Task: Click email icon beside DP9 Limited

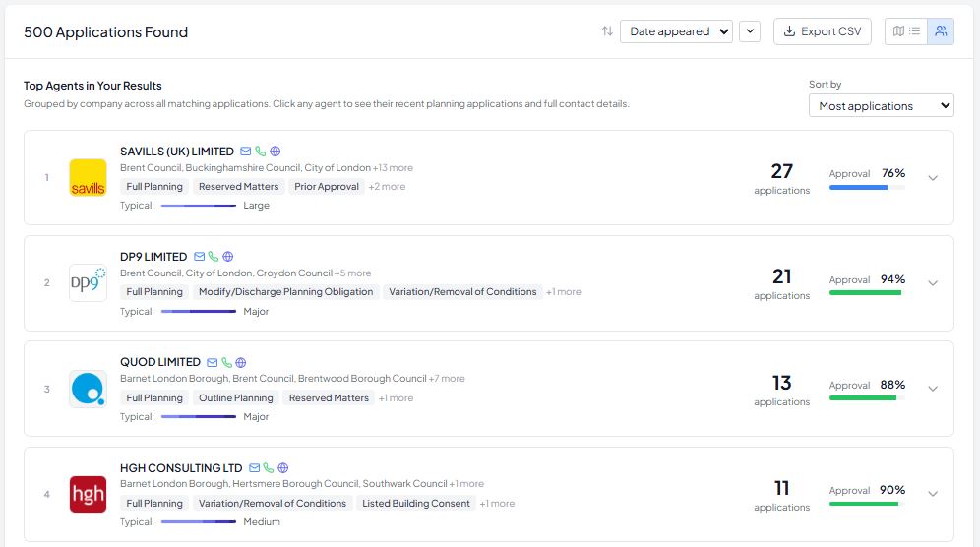Action: pyautogui.click(x=200, y=257)
